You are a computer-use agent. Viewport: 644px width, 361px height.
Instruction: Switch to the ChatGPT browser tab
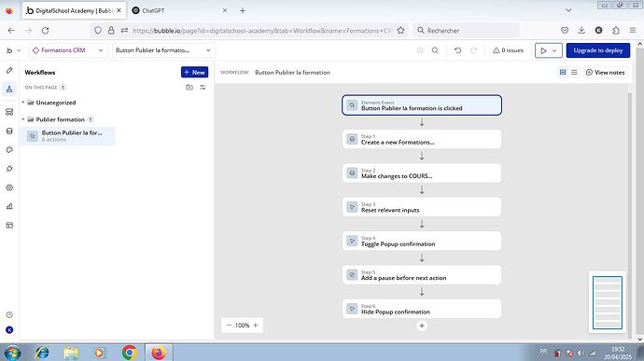[179, 10]
